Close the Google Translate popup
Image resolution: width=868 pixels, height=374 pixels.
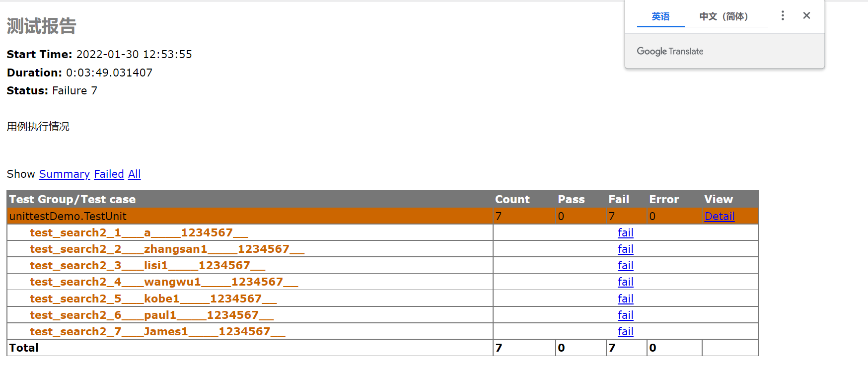click(x=806, y=16)
